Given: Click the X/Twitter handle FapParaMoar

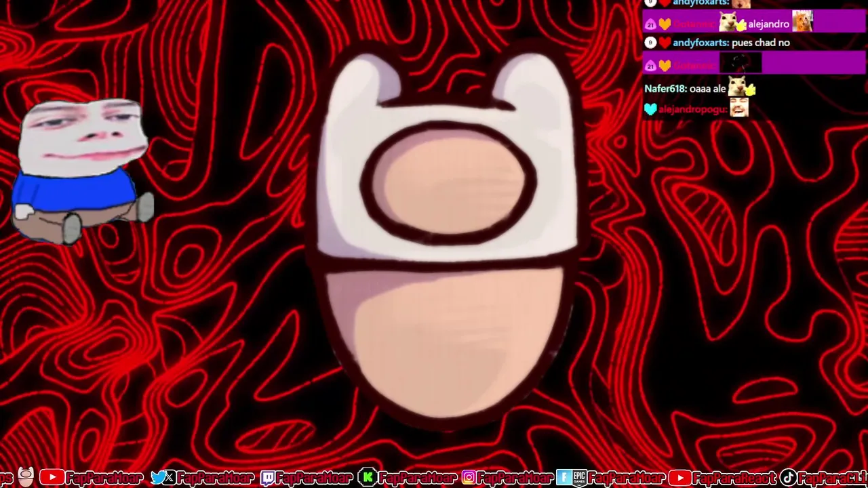Looking at the screenshot, I should coord(214,478).
